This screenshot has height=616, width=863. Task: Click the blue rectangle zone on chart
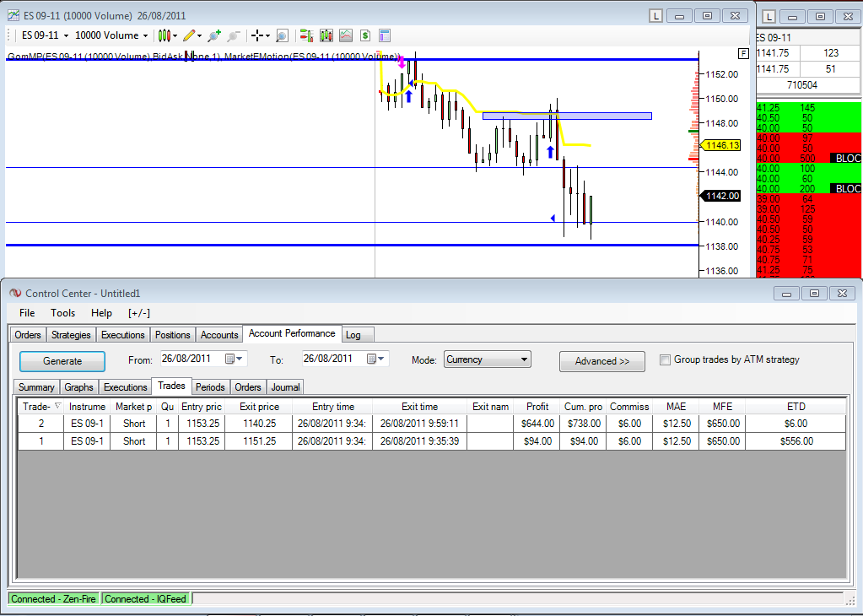point(567,116)
